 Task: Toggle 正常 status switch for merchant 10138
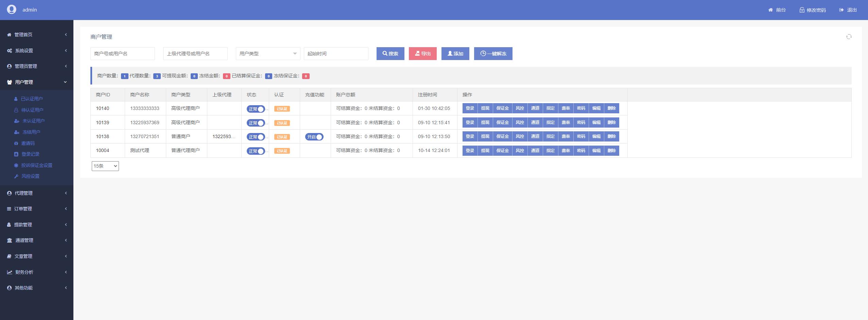(256, 137)
